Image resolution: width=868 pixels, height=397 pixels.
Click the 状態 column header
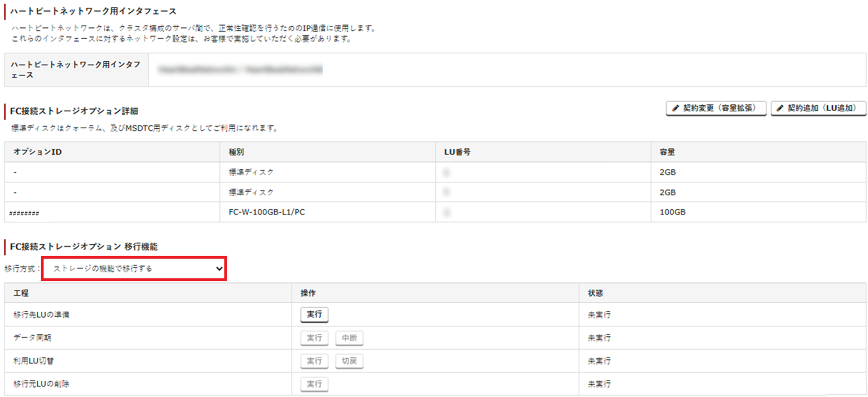(595, 293)
